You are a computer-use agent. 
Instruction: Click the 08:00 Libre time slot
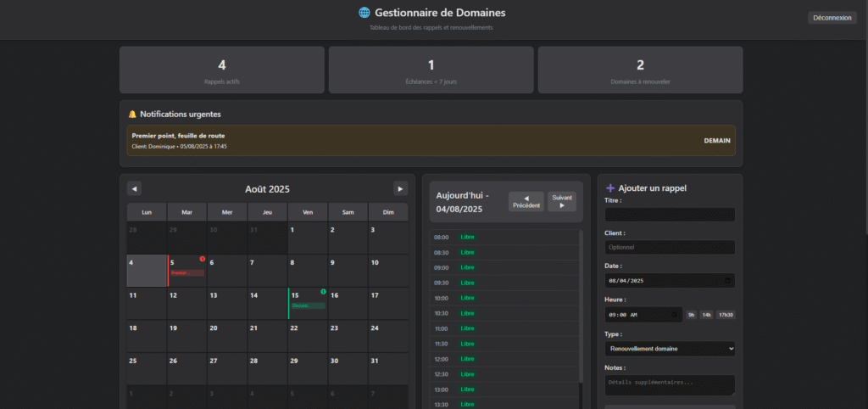click(504, 238)
